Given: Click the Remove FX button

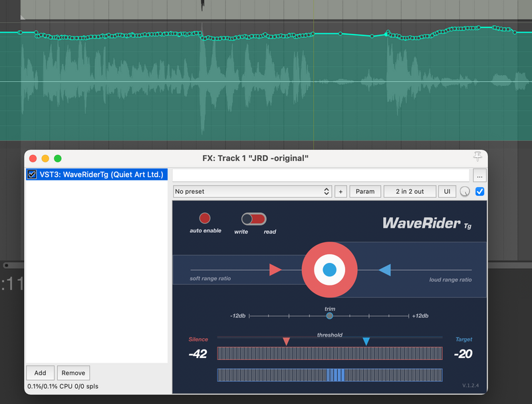Looking at the screenshot, I should (x=73, y=373).
